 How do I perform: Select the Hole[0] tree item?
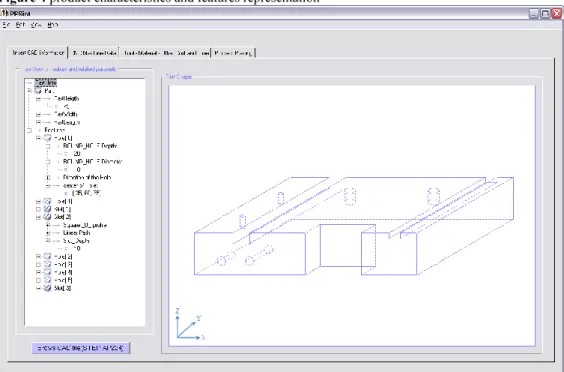(63, 138)
